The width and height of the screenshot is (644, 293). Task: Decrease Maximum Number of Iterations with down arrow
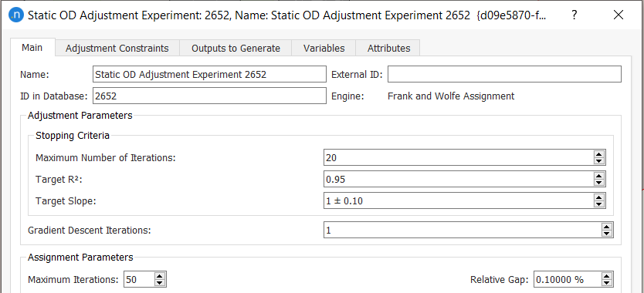[x=598, y=161]
